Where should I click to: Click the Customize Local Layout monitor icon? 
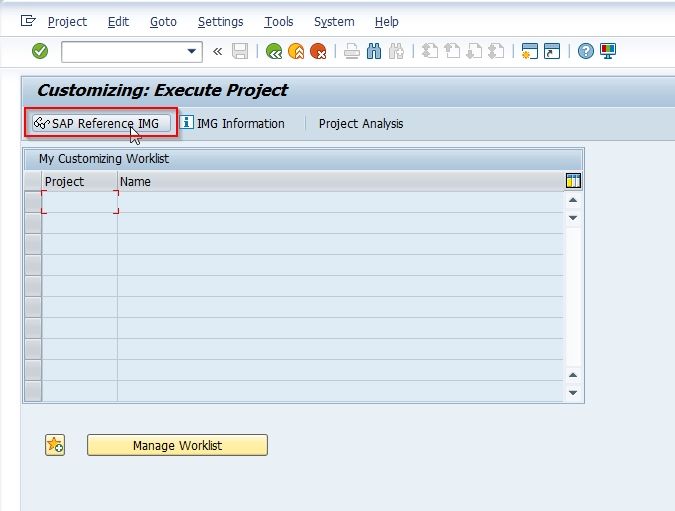pos(608,51)
